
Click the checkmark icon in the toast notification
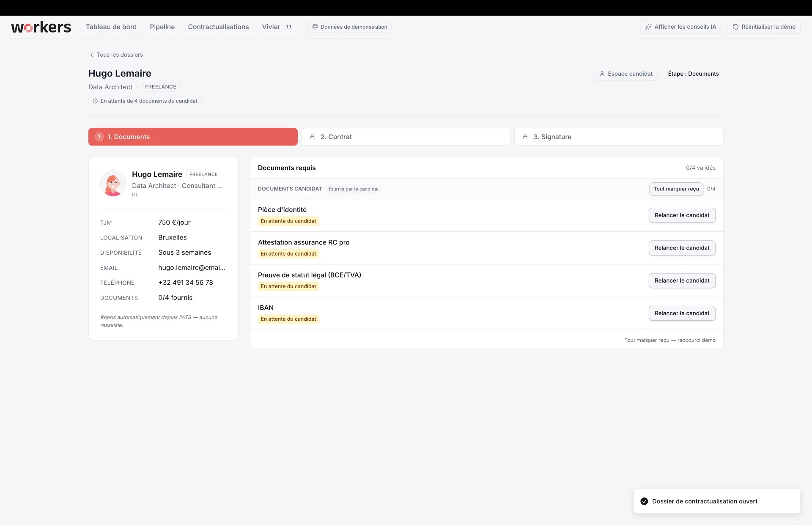644,501
